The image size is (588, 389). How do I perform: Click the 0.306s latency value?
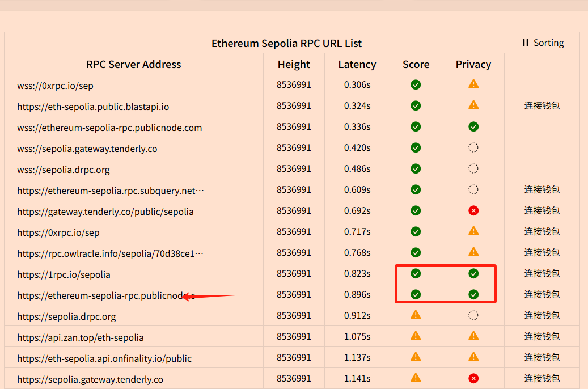(x=357, y=85)
